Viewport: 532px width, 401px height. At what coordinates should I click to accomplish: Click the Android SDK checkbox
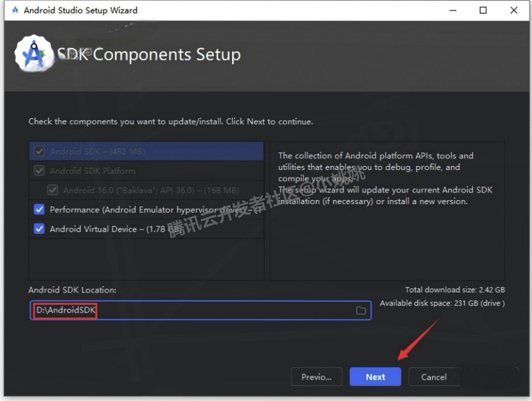39,151
